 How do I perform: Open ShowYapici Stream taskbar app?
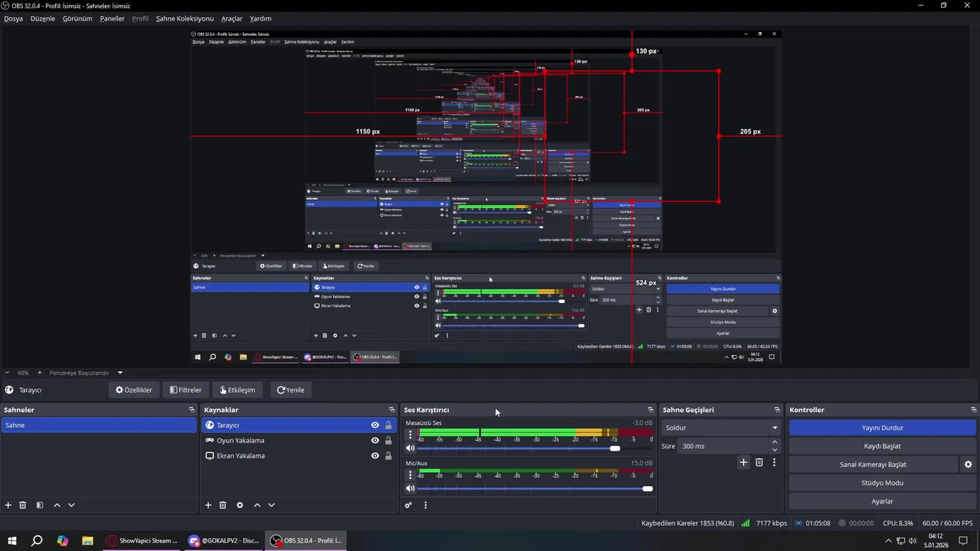[x=142, y=540]
